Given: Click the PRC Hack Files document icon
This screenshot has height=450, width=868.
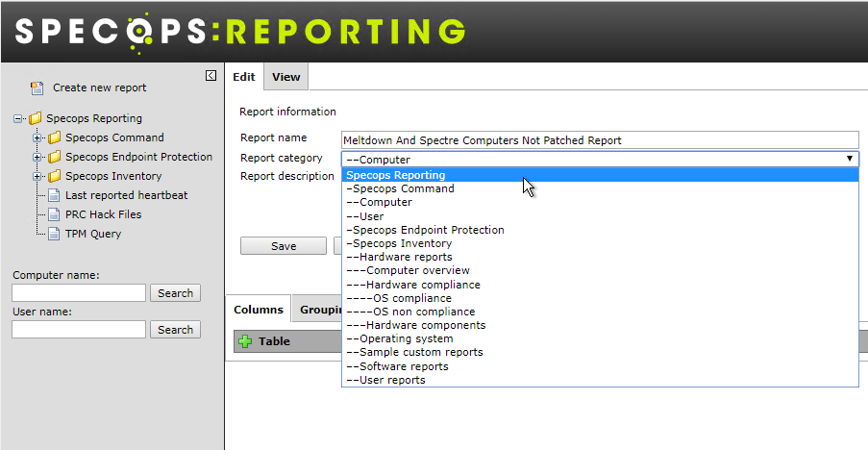Looking at the screenshot, I should coord(54,214).
